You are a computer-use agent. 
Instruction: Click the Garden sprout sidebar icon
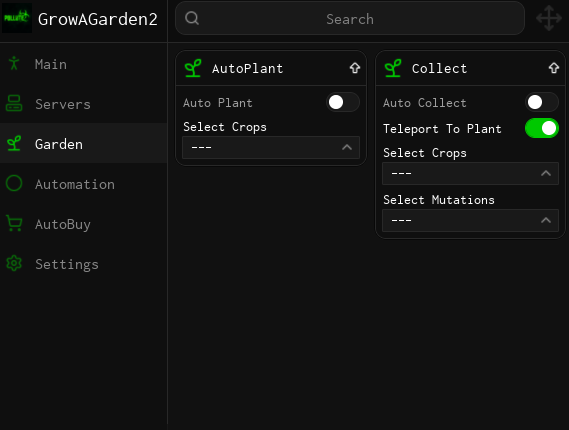pos(14,144)
